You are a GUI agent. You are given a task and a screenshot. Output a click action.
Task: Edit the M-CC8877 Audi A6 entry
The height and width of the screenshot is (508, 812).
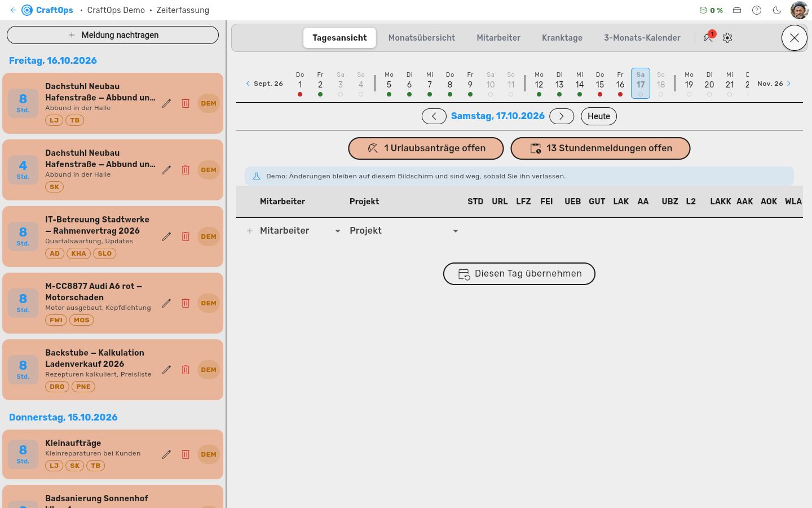(166, 303)
